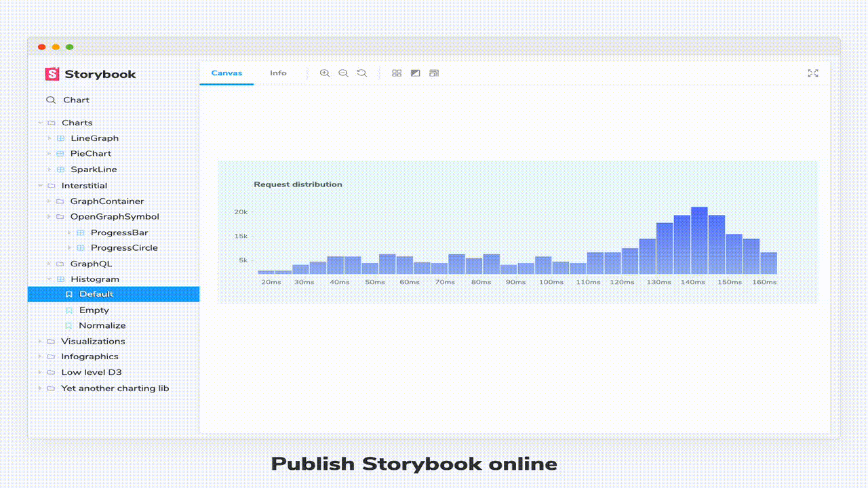The height and width of the screenshot is (488, 868).
Task: Zoom out the canvas
Action: (x=343, y=73)
